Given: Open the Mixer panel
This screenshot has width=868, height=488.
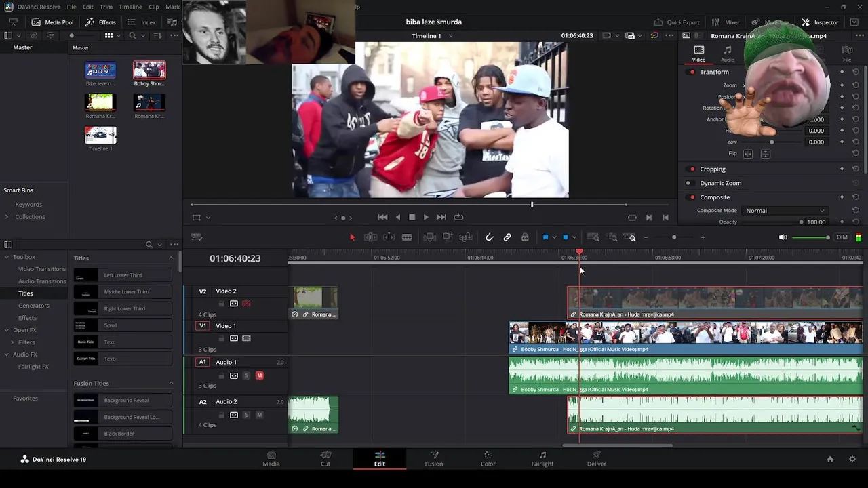Looking at the screenshot, I should [x=726, y=22].
